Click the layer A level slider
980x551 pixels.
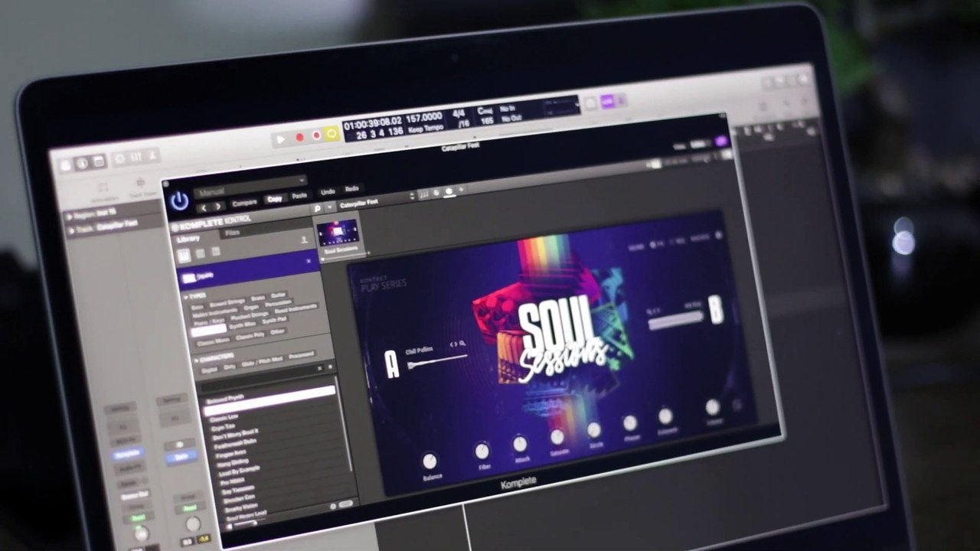tap(436, 361)
